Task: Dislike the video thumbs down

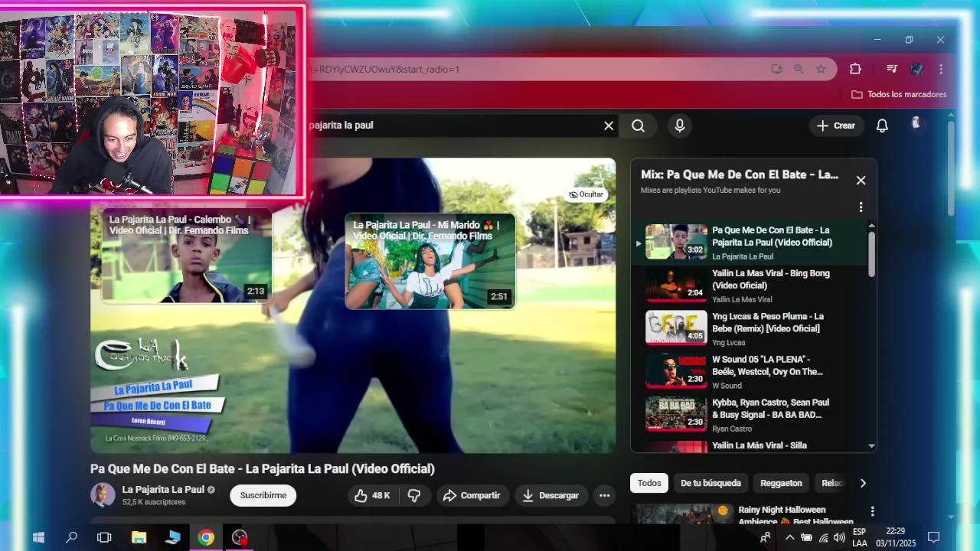Action: coord(414,495)
